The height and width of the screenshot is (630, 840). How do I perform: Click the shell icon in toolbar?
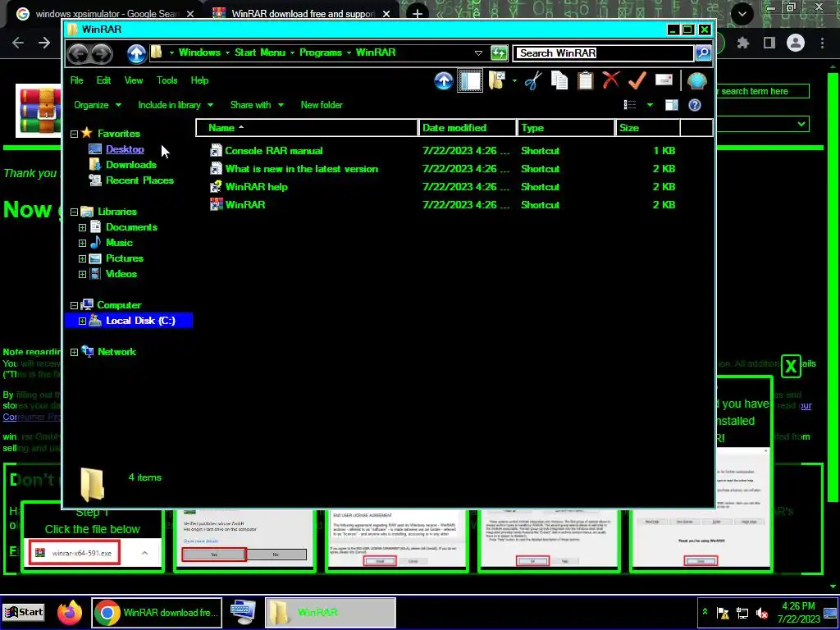[x=697, y=81]
